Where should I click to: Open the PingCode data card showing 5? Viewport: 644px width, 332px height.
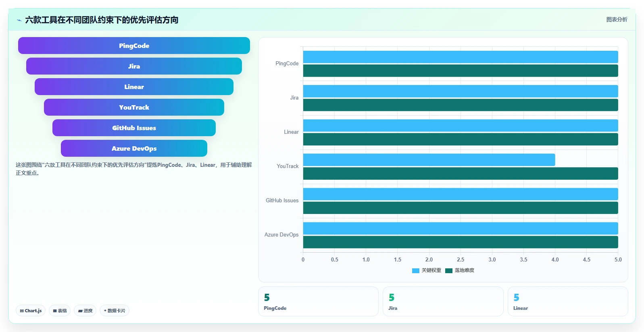(318, 301)
